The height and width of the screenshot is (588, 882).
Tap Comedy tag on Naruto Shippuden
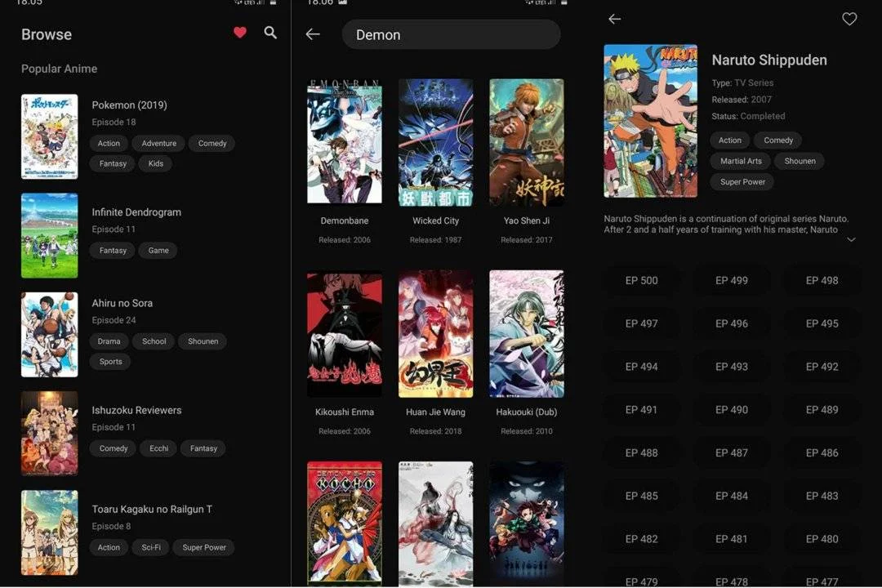(x=778, y=140)
